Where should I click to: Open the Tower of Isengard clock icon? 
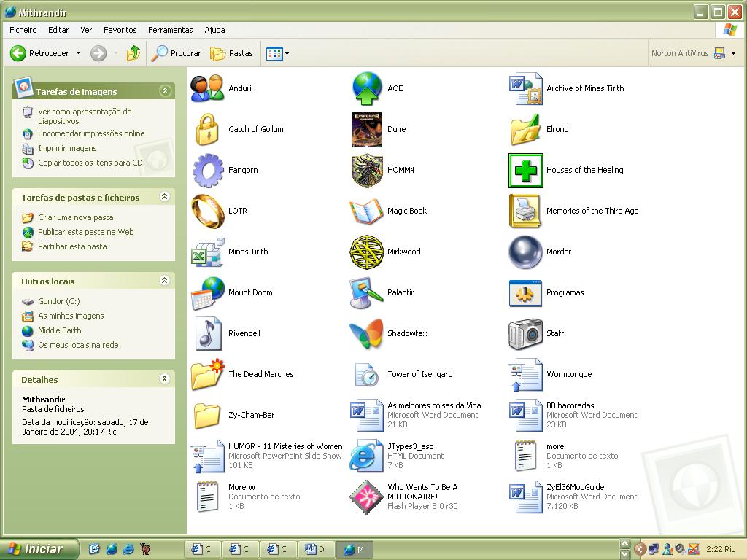367,374
